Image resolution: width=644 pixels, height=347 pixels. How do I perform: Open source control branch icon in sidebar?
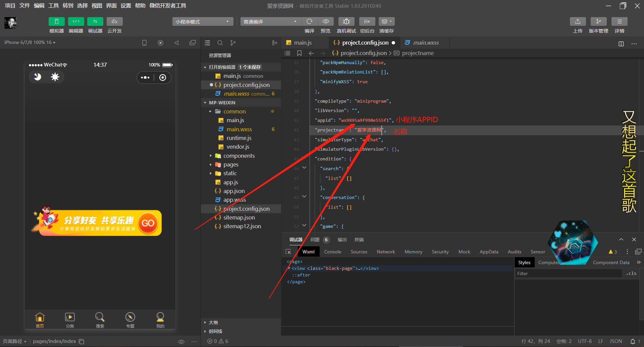233,43
